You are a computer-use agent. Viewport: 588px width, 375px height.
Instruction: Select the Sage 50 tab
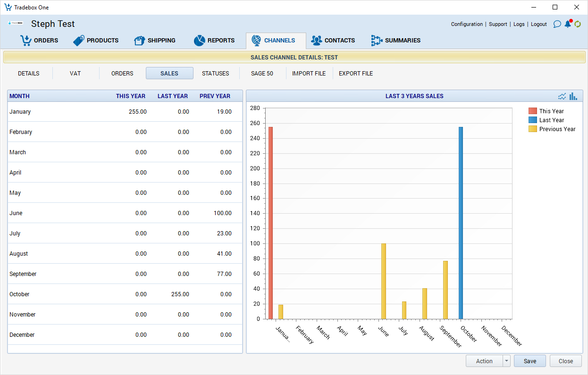(262, 74)
